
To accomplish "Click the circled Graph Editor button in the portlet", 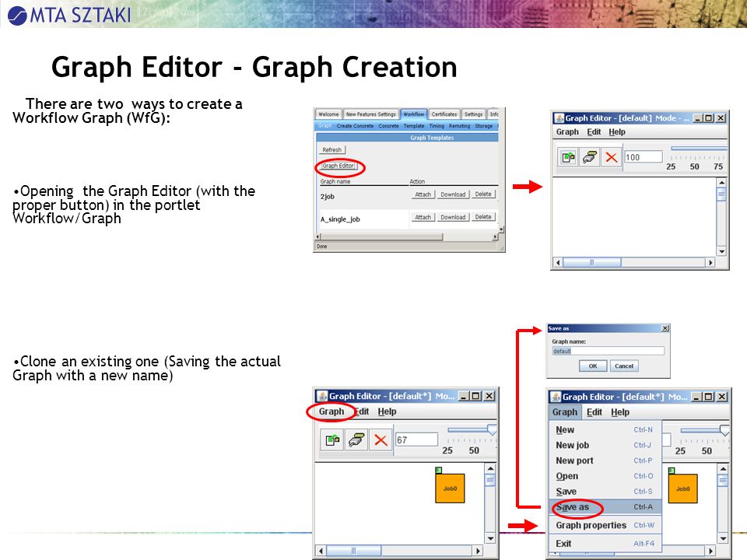I will point(338,166).
